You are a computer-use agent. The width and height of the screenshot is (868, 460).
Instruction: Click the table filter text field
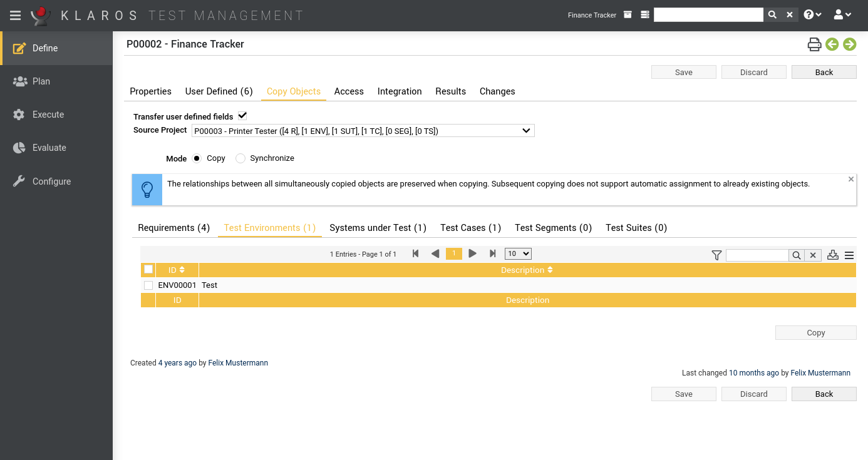(x=757, y=255)
